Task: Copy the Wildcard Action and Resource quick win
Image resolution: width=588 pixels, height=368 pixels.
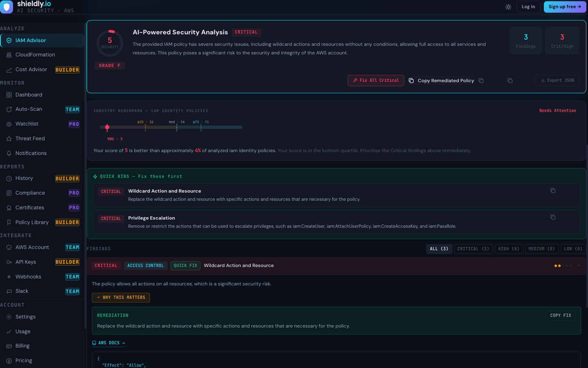Action: pos(553,191)
